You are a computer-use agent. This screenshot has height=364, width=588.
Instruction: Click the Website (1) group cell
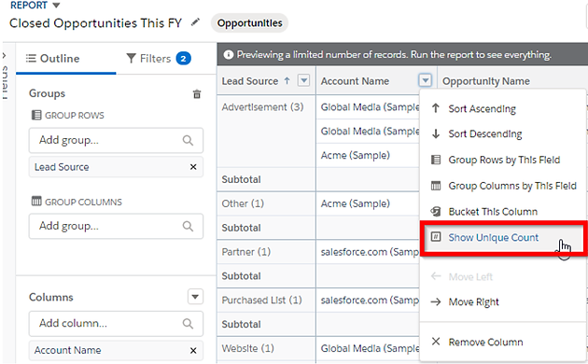pyautogui.click(x=266, y=349)
